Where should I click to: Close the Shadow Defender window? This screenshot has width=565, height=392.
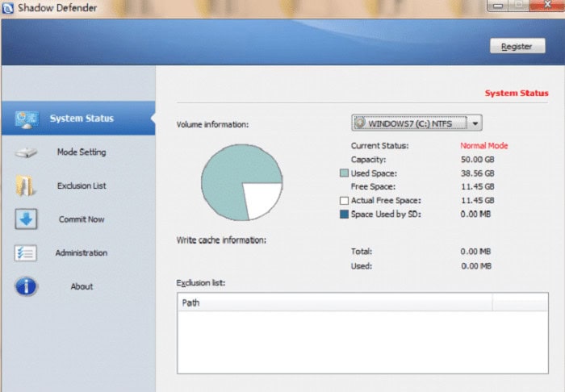pos(547,5)
